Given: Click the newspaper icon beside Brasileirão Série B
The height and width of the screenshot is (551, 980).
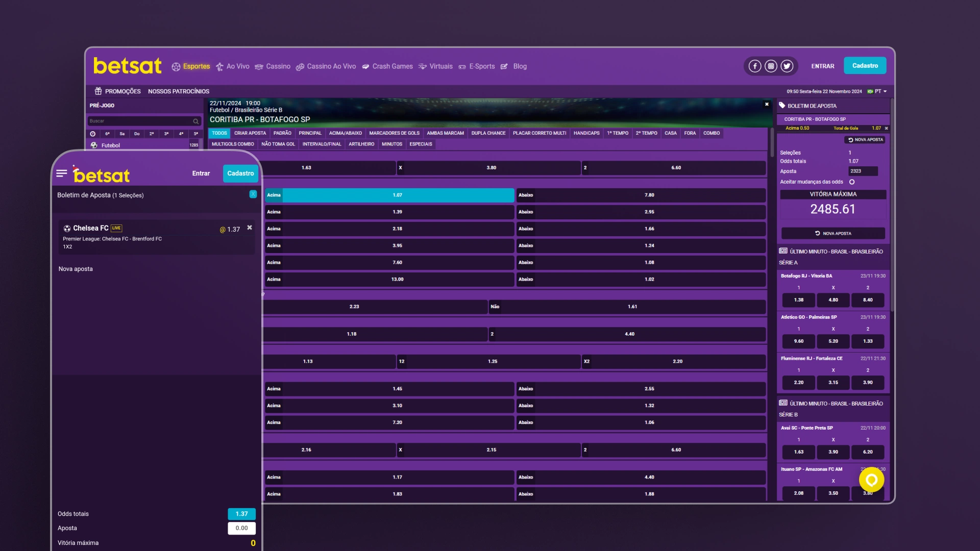Looking at the screenshot, I should (783, 403).
